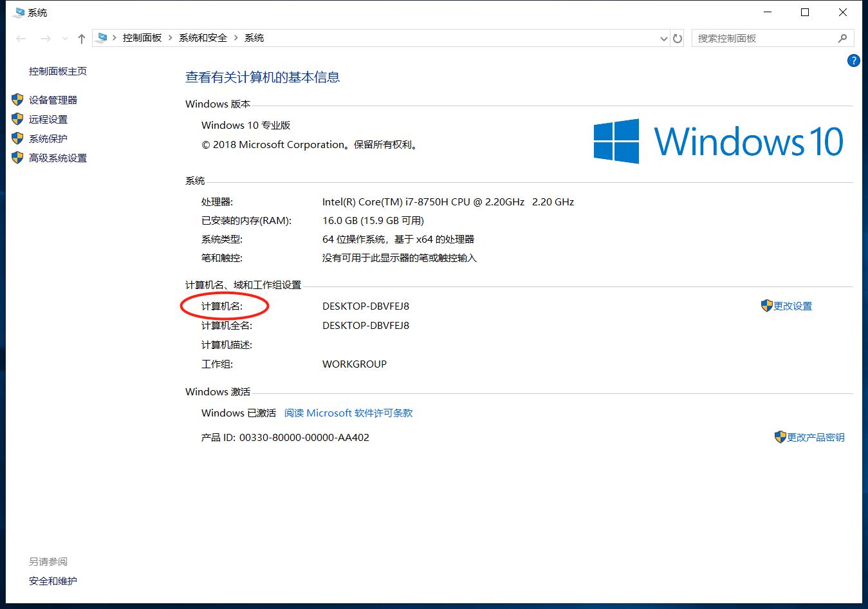Click 查看有关计算机的基本信息 heading
Viewport: 868px width, 609px height.
click(263, 77)
